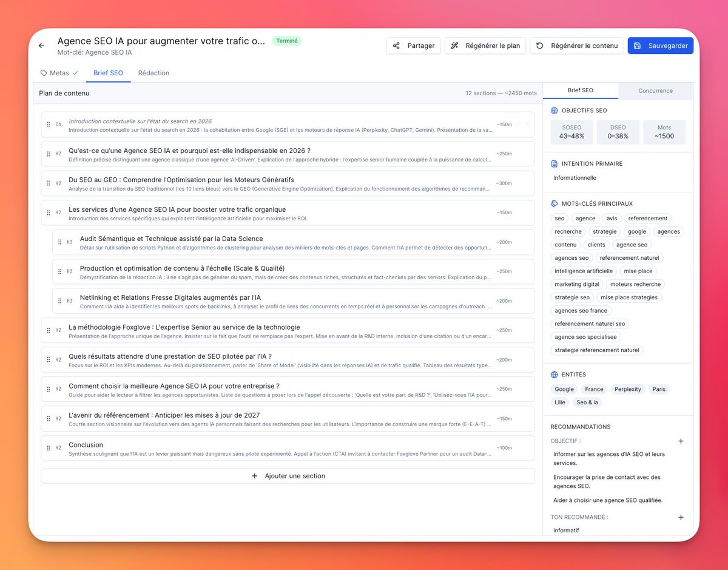Click the document icon beside INTENTION PRIMAIRE
This screenshot has width=728, height=570.
tap(554, 164)
